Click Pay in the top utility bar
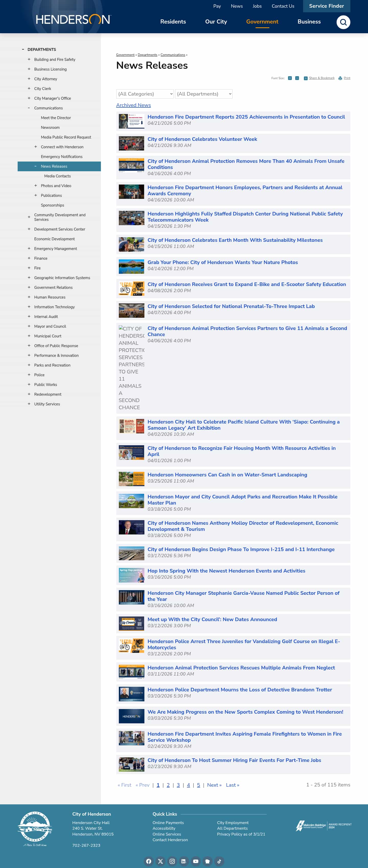The image size is (368, 868). click(217, 6)
